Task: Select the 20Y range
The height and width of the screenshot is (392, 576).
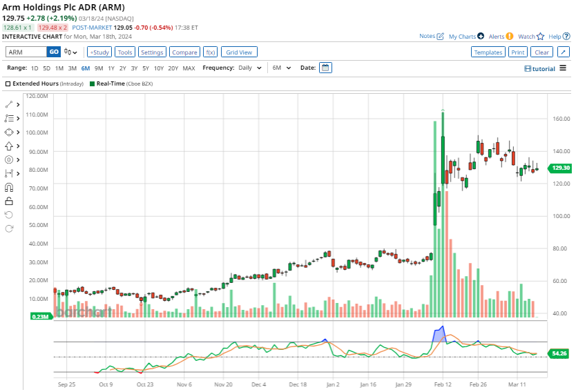Action: click(173, 68)
